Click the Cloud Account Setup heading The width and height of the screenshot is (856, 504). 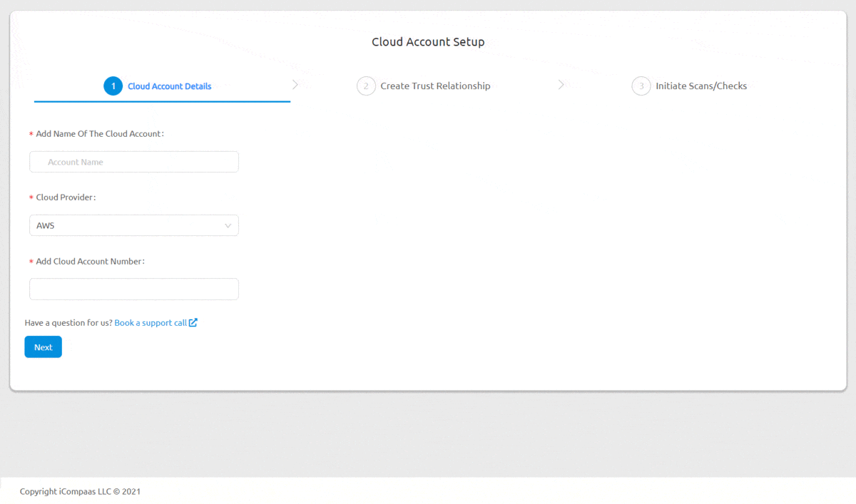pyautogui.click(x=428, y=41)
